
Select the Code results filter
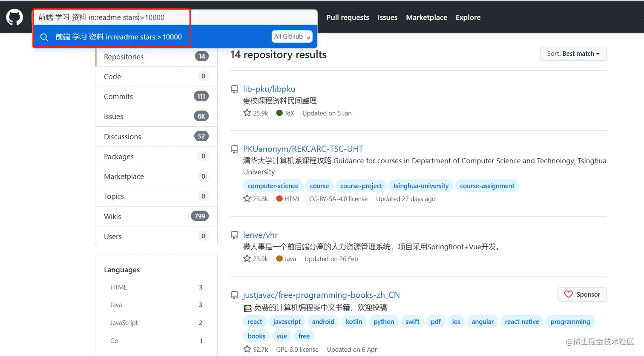[156, 77]
